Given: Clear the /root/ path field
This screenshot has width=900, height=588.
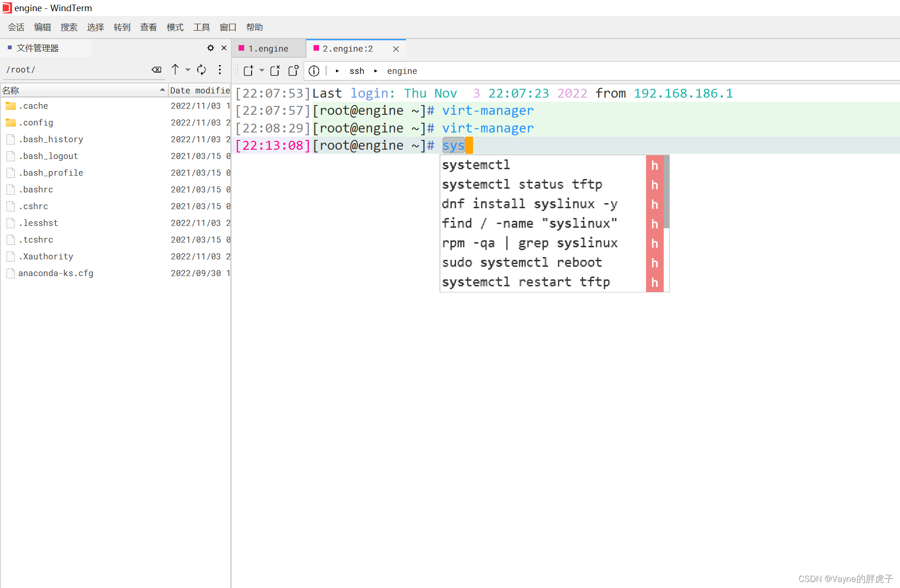Looking at the screenshot, I should [156, 70].
